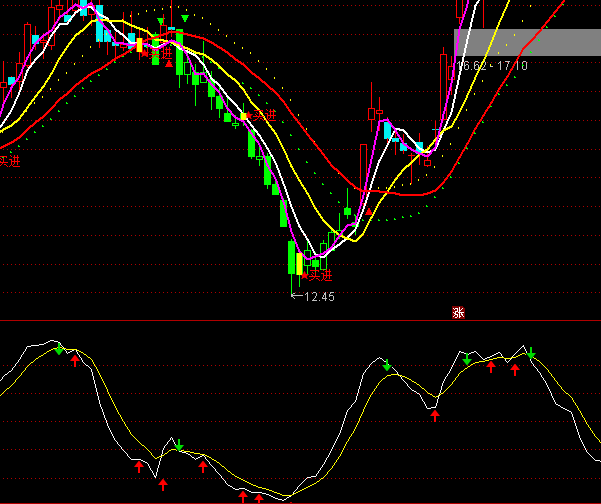Click the gray price zone rectangle
The width and height of the screenshot is (601, 504).
click(x=528, y=42)
